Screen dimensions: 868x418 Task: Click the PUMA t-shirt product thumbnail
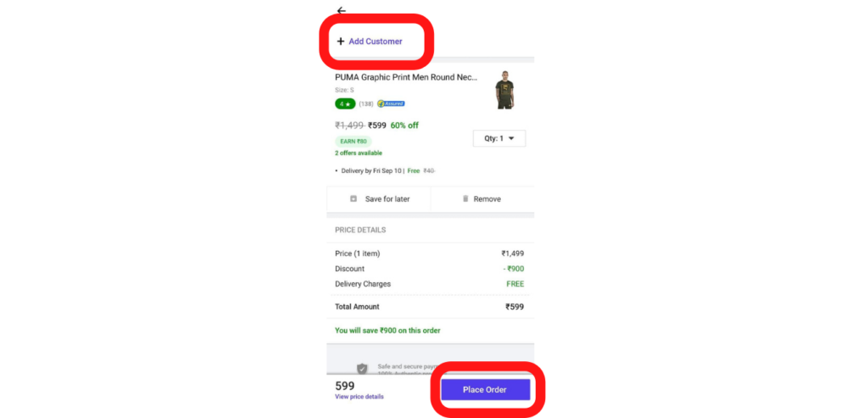tap(504, 90)
